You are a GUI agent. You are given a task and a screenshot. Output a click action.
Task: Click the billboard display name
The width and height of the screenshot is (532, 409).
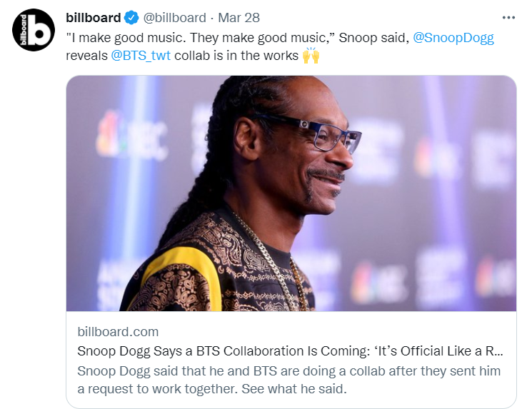point(94,18)
